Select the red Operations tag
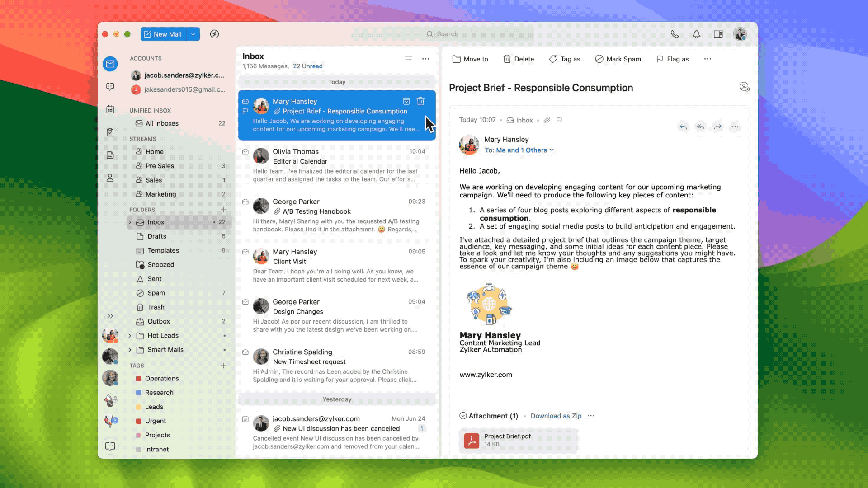 pos(161,379)
